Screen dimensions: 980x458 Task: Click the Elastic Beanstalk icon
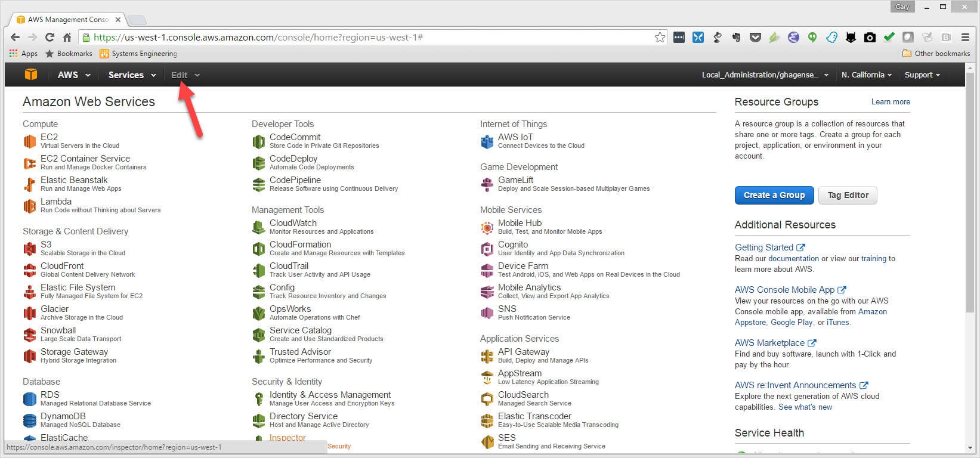(30, 184)
